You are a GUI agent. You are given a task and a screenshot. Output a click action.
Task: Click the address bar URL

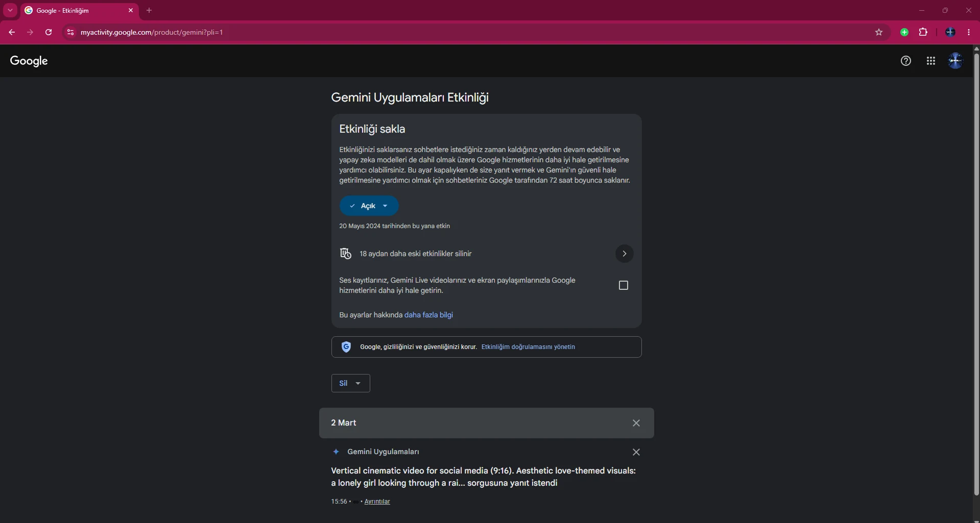(x=152, y=32)
